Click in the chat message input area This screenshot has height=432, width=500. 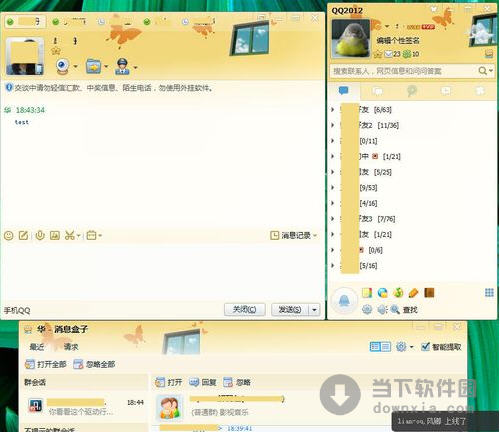click(162, 272)
